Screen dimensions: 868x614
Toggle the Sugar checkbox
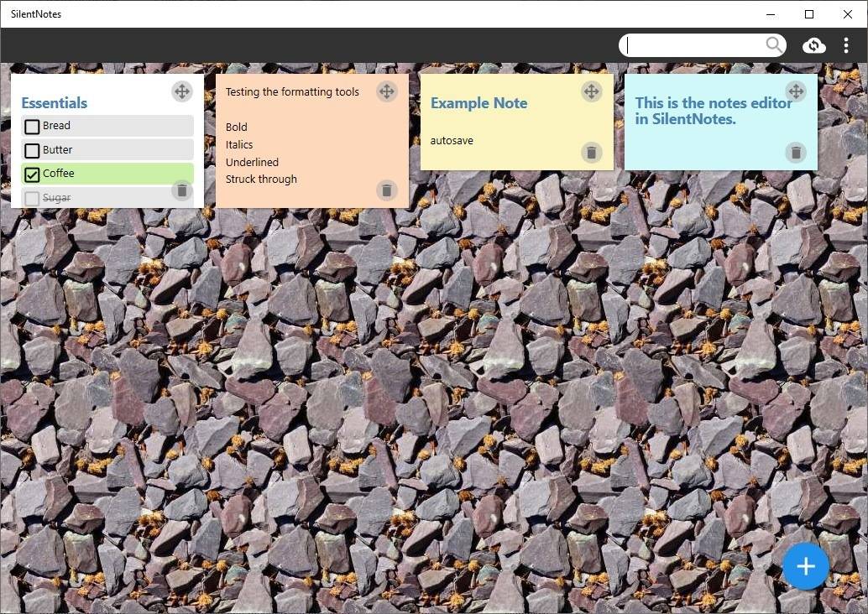tap(32, 199)
